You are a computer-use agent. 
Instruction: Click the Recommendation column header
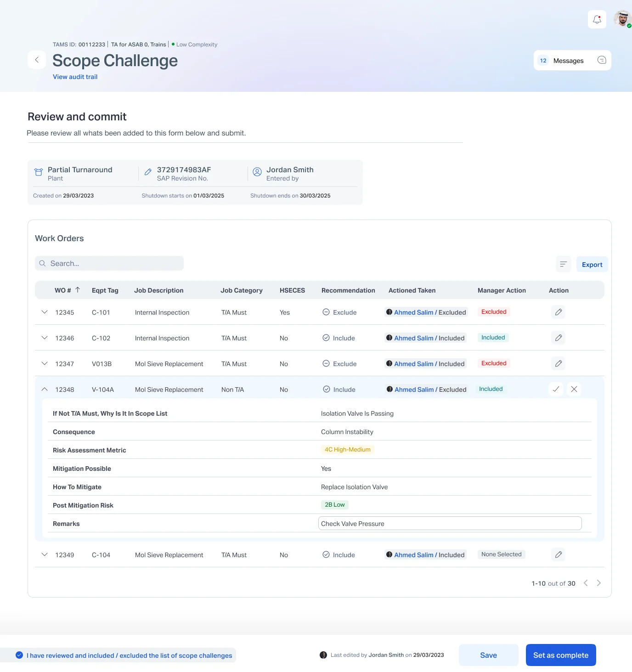tap(348, 290)
